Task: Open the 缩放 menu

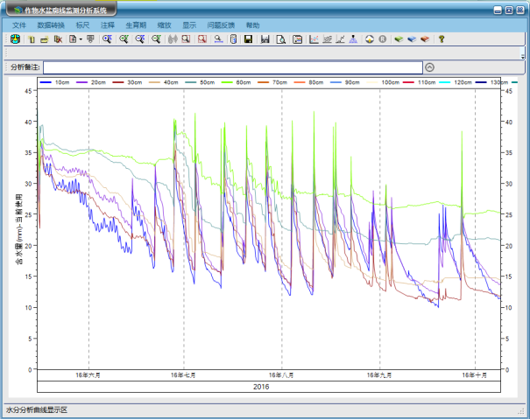Action: tap(165, 25)
